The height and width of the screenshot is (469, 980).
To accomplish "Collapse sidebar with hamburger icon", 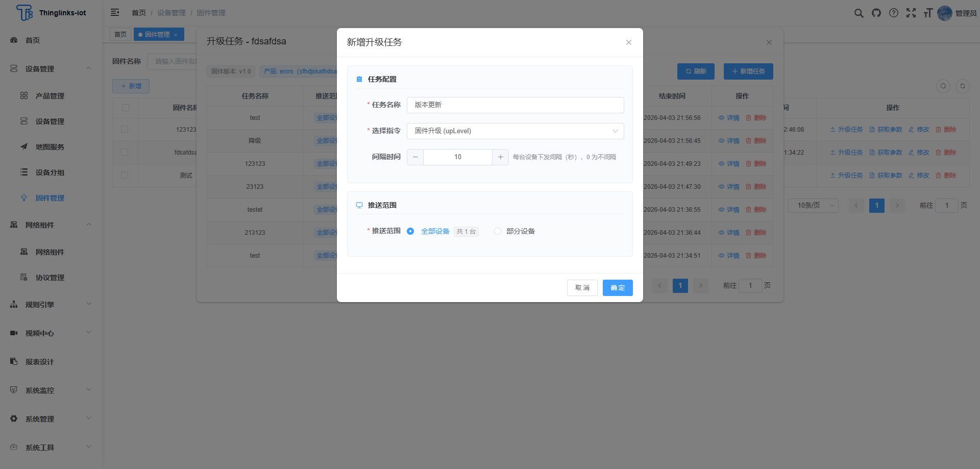I will pos(115,12).
